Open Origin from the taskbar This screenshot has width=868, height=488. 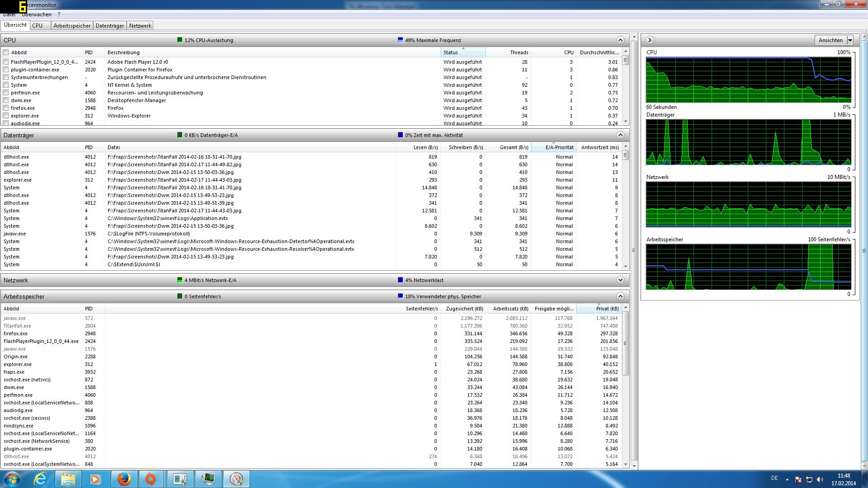[151, 479]
